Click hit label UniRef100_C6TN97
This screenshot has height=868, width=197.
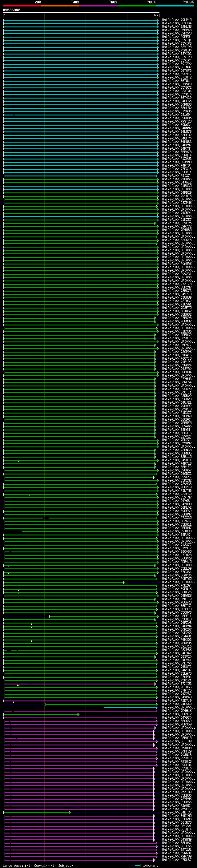coord(177,67)
